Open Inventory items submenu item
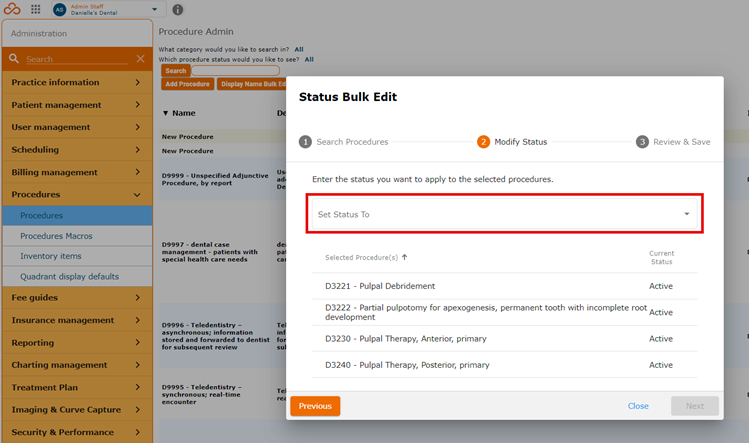 coord(77,256)
